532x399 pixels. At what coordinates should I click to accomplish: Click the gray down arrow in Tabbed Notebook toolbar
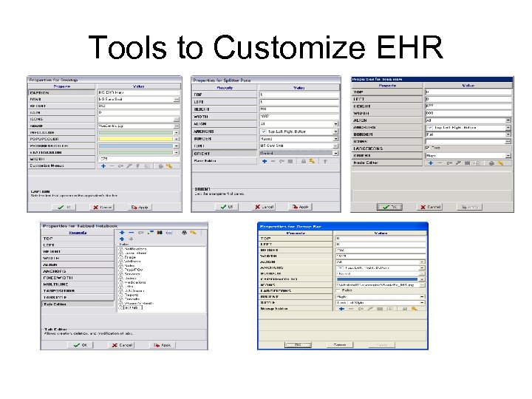coord(131,239)
